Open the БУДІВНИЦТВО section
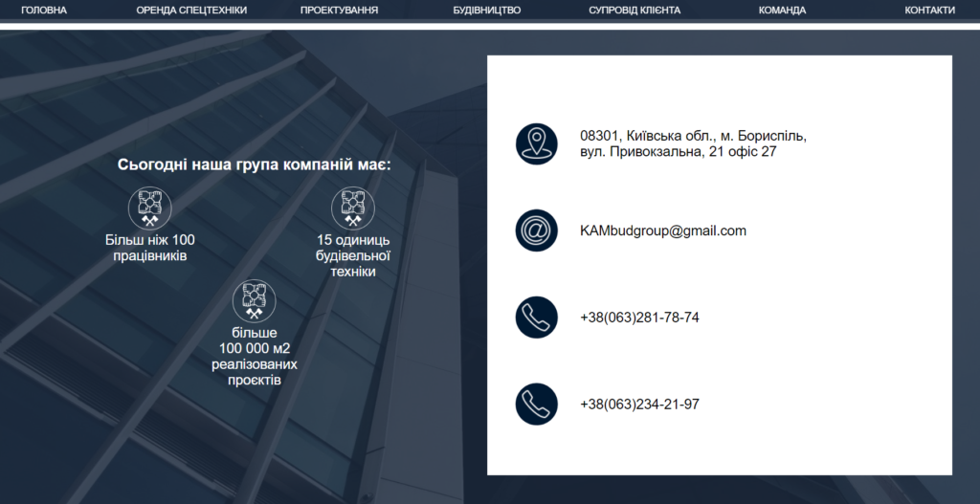This screenshot has height=504, width=980. pos(486,11)
